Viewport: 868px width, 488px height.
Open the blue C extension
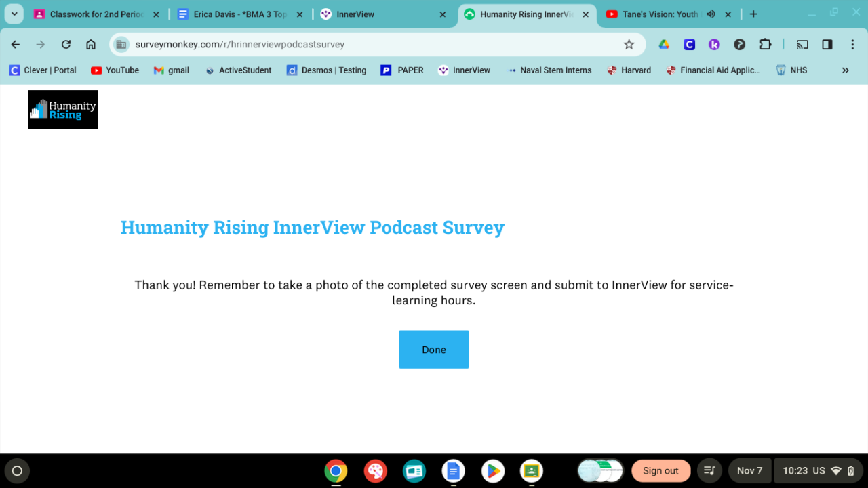click(x=689, y=45)
